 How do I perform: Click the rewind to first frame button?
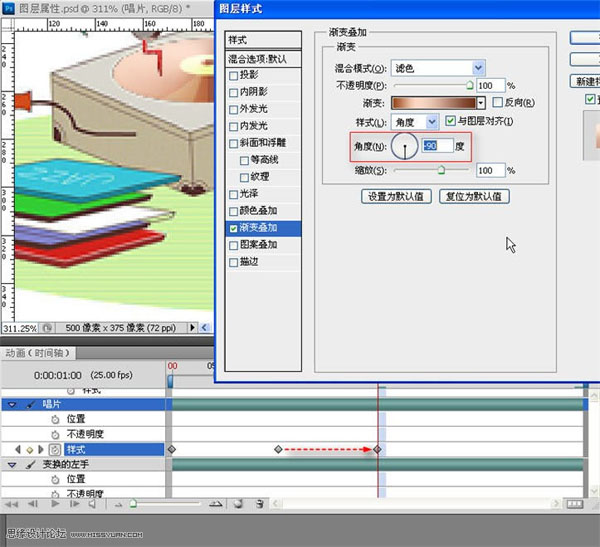click(x=9, y=505)
